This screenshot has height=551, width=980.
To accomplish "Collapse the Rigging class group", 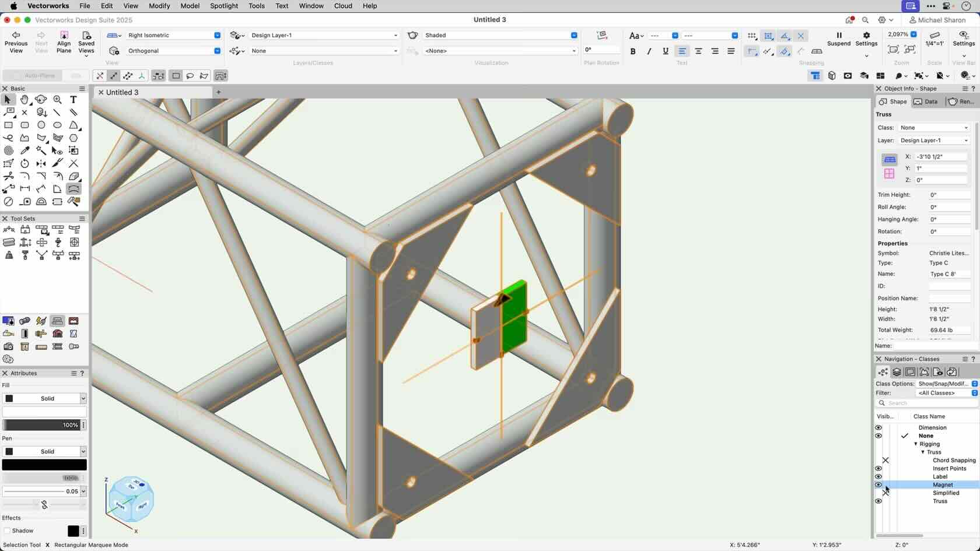I will (x=916, y=444).
